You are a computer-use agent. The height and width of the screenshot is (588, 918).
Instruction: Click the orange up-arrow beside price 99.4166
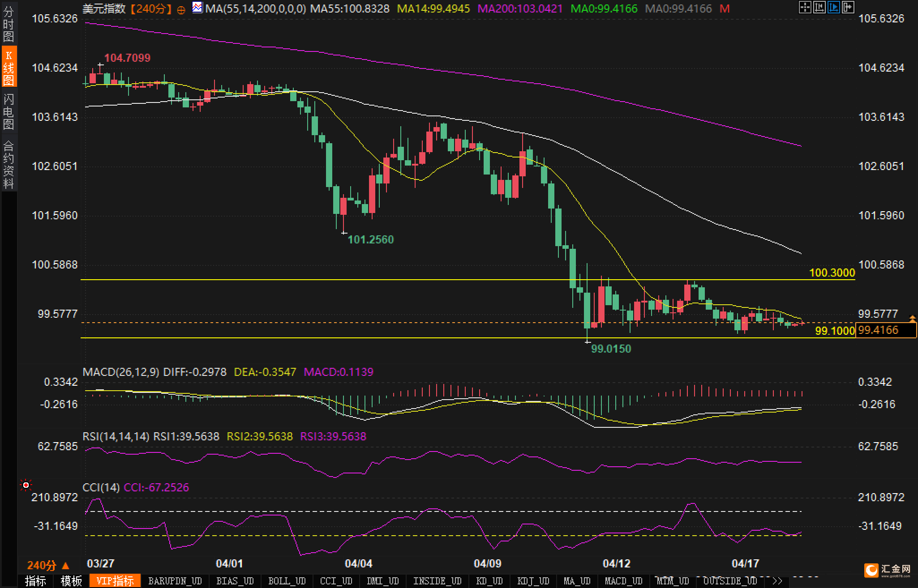[912, 319]
